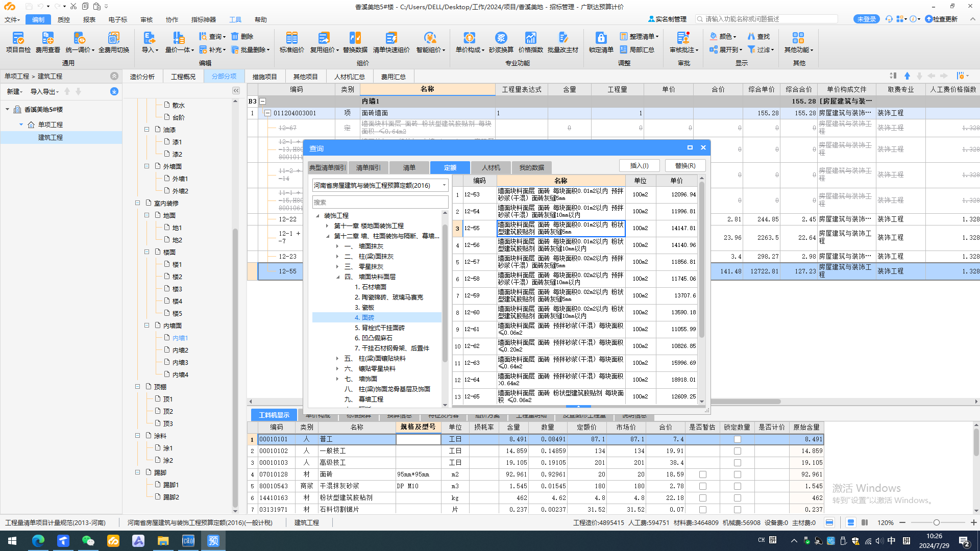Open the 批量改主材 tool
Image resolution: width=980 pixels, height=551 pixels.
(x=563, y=42)
